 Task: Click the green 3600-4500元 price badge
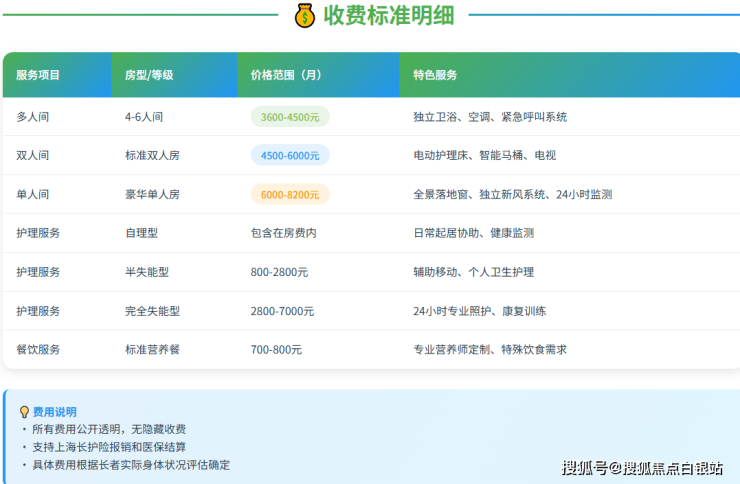tap(290, 117)
